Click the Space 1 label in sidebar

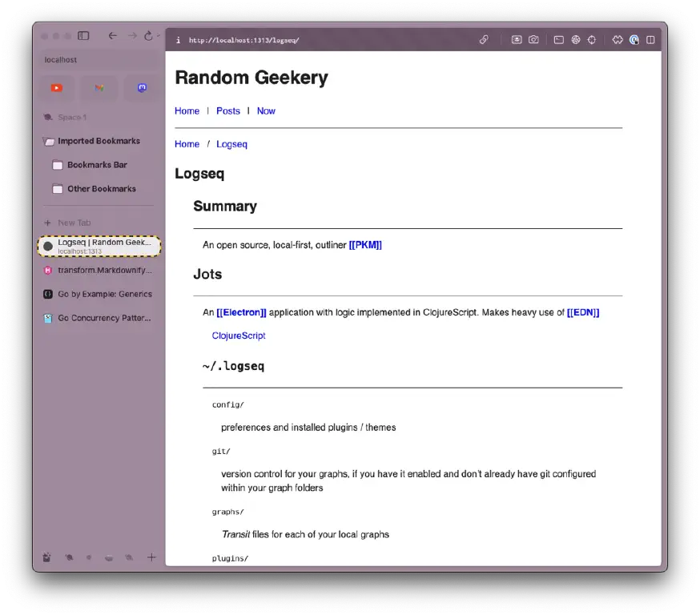(x=72, y=118)
